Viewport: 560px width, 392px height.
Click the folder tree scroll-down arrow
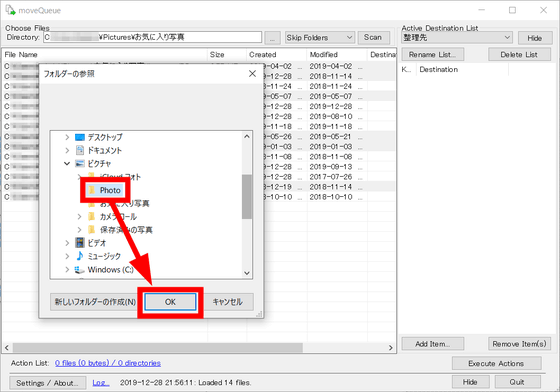point(247,273)
